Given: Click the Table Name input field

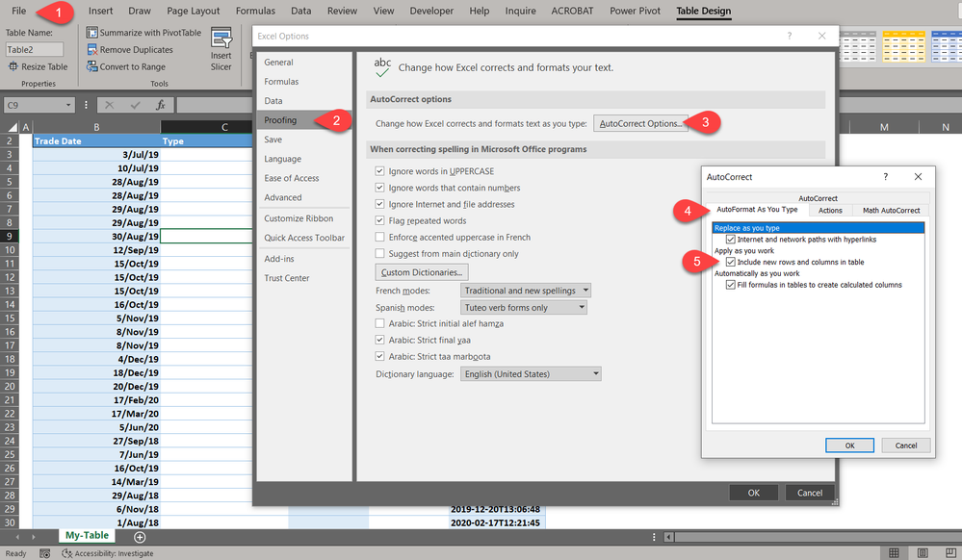Looking at the screenshot, I should click(35, 50).
